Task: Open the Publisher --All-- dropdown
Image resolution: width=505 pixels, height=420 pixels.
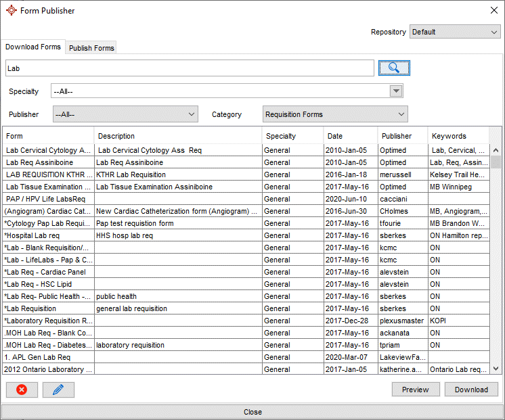Action: click(125, 114)
